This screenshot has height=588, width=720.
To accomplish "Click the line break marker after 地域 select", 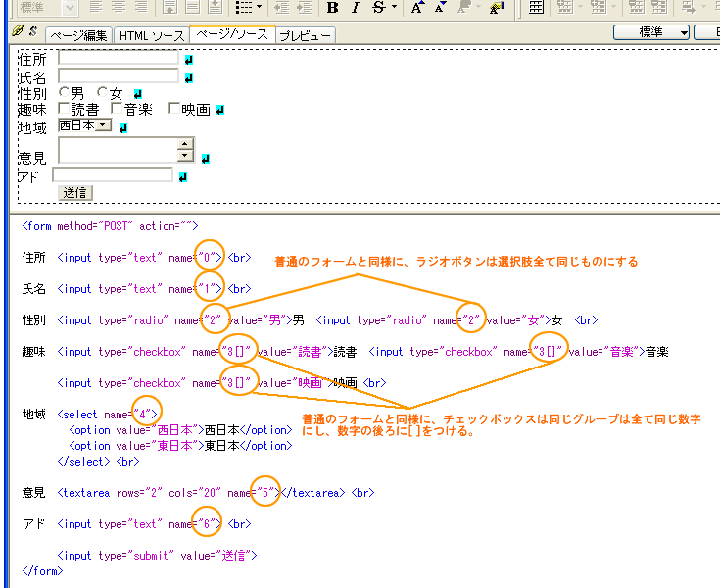I will tap(123, 128).
